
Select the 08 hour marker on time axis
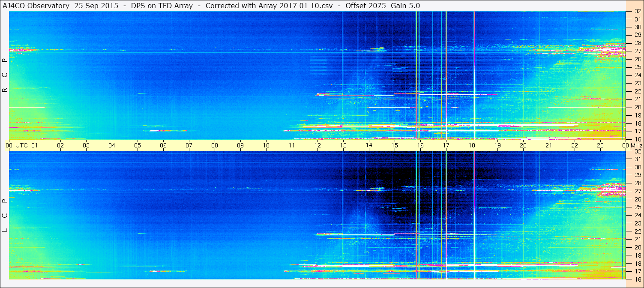pyautogui.click(x=215, y=145)
